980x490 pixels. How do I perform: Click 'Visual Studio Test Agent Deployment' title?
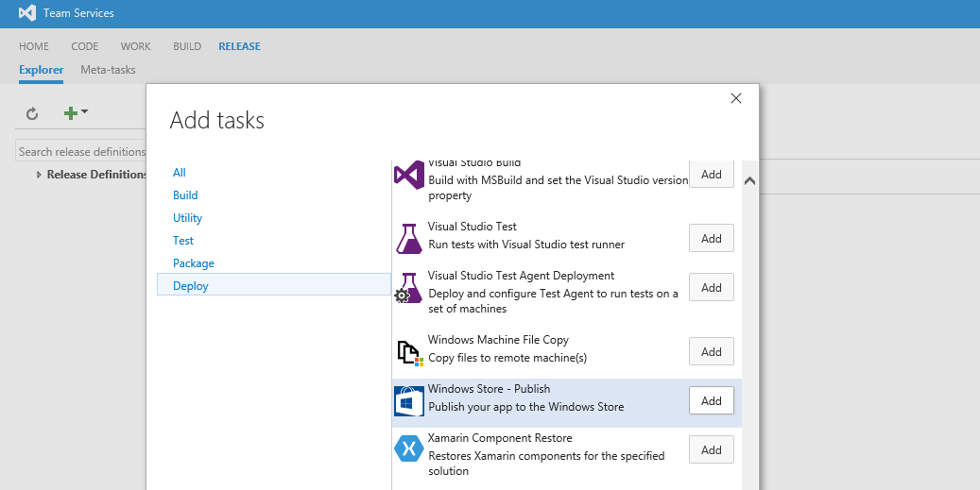point(521,276)
